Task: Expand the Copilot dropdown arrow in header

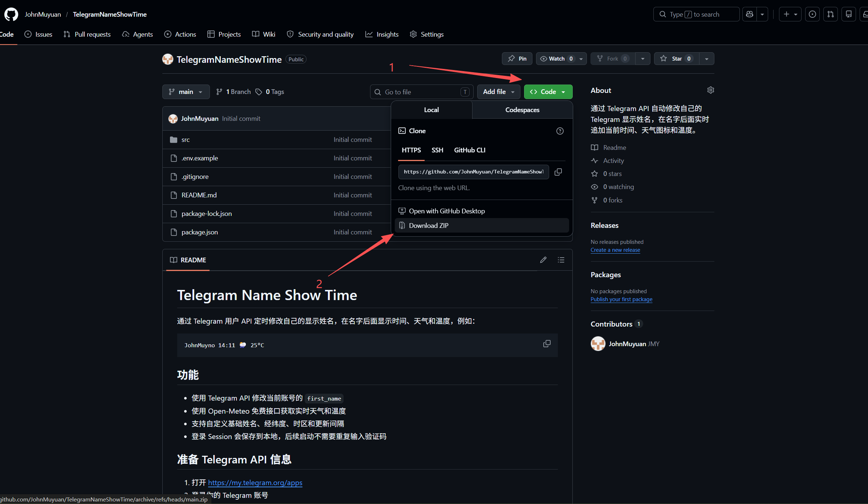Action: [762, 14]
